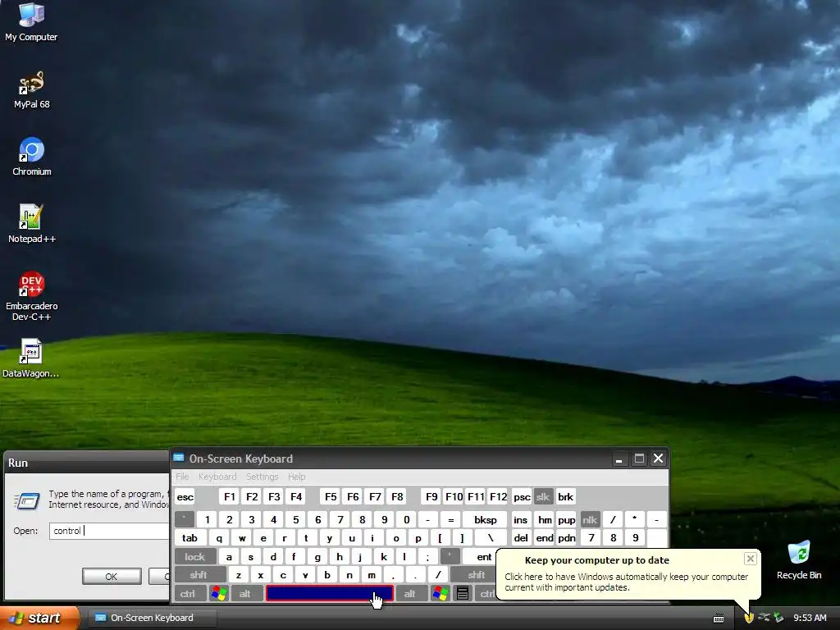
Task: Click the del key
Action: pos(521,538)
